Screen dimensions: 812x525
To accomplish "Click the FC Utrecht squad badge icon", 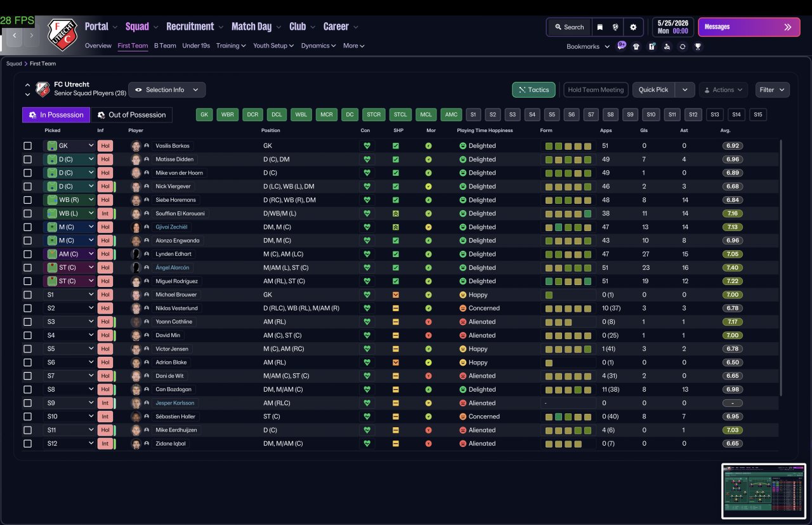I will coord(43,89).
